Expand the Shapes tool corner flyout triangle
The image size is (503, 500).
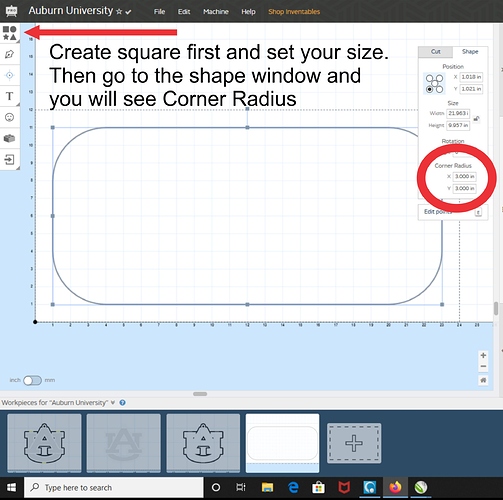point(18,41)
